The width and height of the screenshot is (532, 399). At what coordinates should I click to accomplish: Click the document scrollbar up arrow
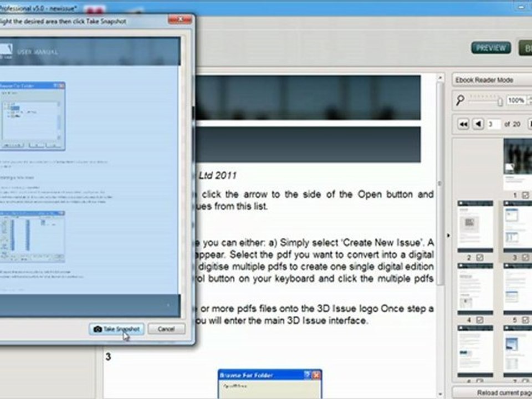440,78
